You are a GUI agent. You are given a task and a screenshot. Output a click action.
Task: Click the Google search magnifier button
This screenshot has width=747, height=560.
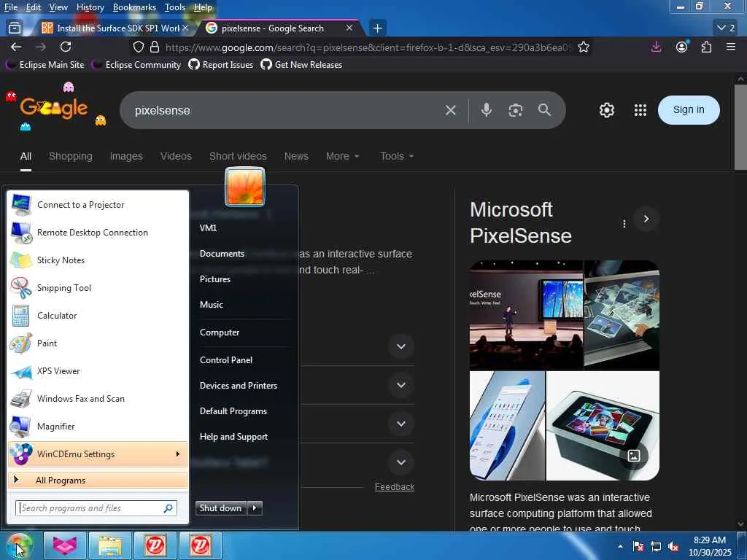[544, 110]
